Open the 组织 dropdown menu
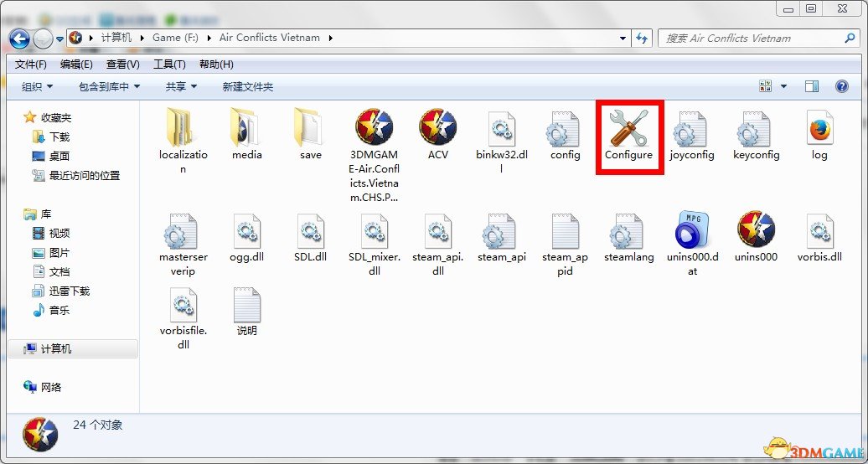 pos(37,87)
